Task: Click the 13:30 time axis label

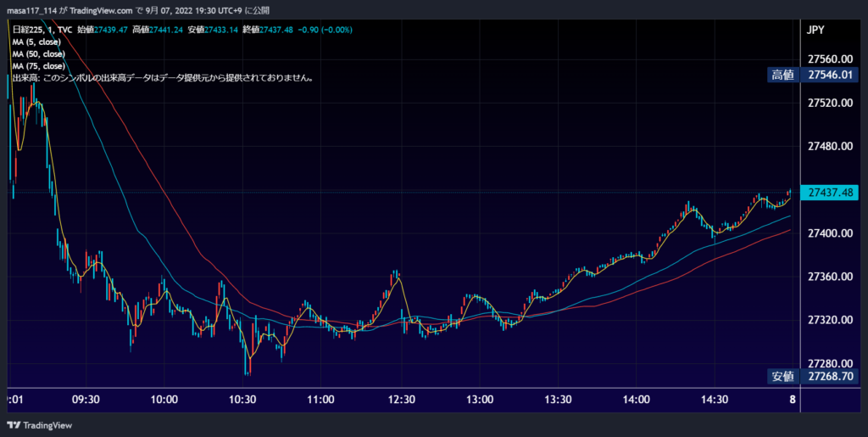Action: tap(558, 400)
